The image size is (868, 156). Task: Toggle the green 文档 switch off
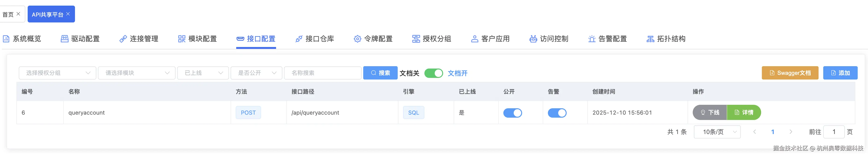(x=433, y=73)
